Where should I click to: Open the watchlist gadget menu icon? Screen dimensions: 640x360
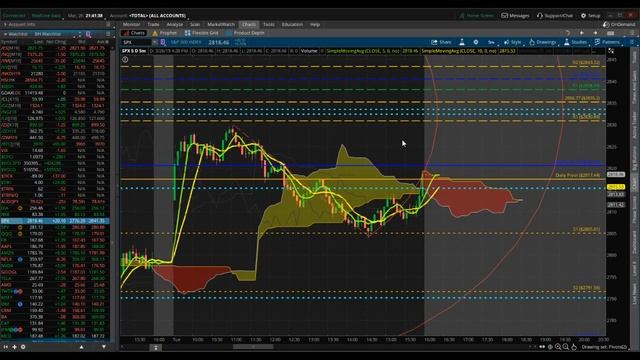pos(108,34)
